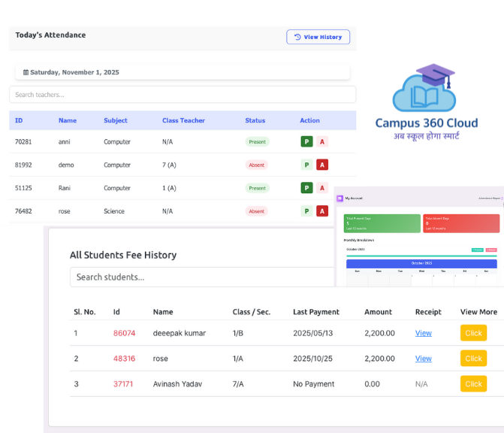Mark teacher demo as Present (P)
This screenshot has height=433, width=504.
[306, 165]
